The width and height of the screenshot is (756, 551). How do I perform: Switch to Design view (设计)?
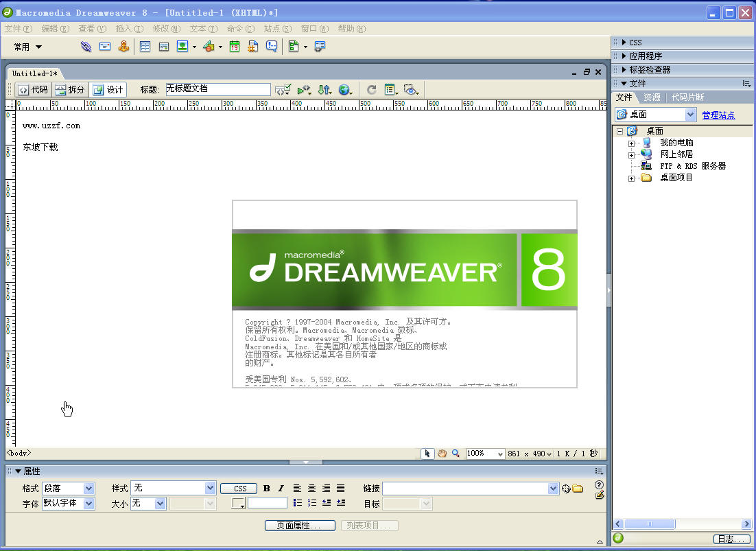(108, 90)
